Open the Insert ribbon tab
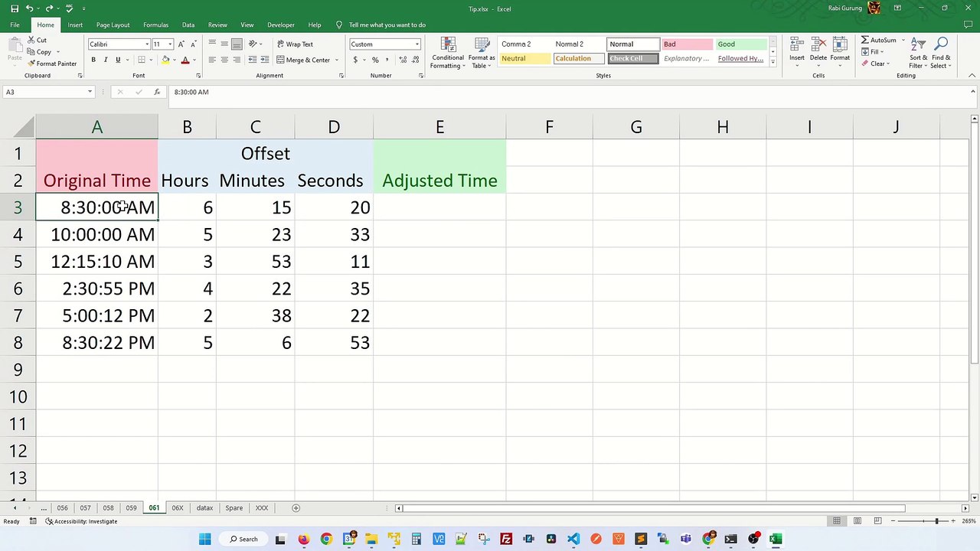 click(75, 24)
